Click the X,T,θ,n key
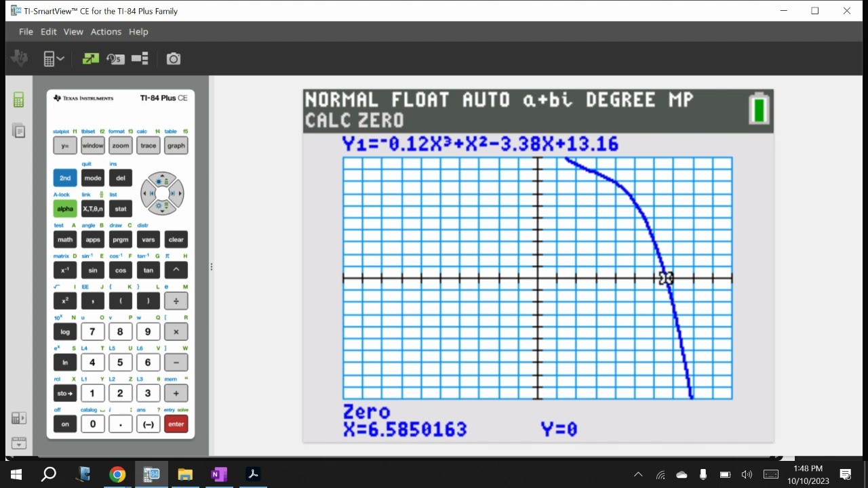This screenshot has height=488, width=868. point(93,209)
